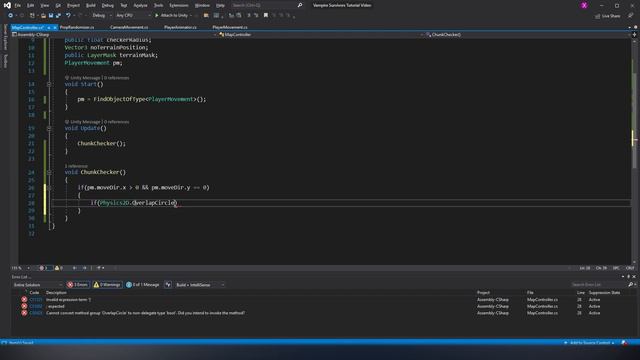
Task: Switch to the PropRandomizer.cs tab
Action: 77,27
